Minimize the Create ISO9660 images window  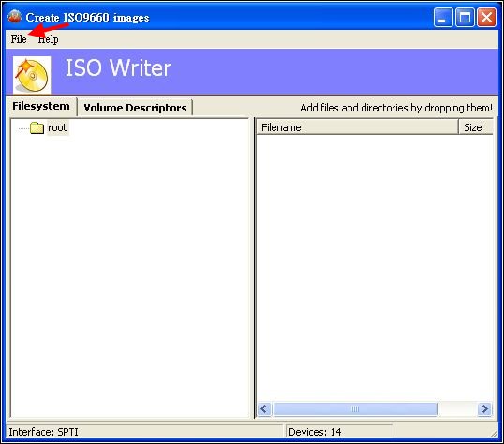pos(443,17)
